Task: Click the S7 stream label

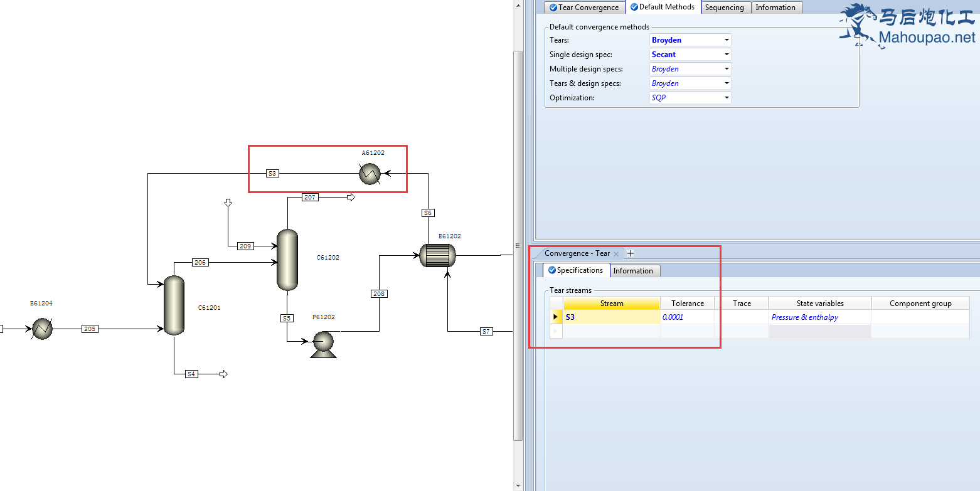Action: [x=486, y=331]
